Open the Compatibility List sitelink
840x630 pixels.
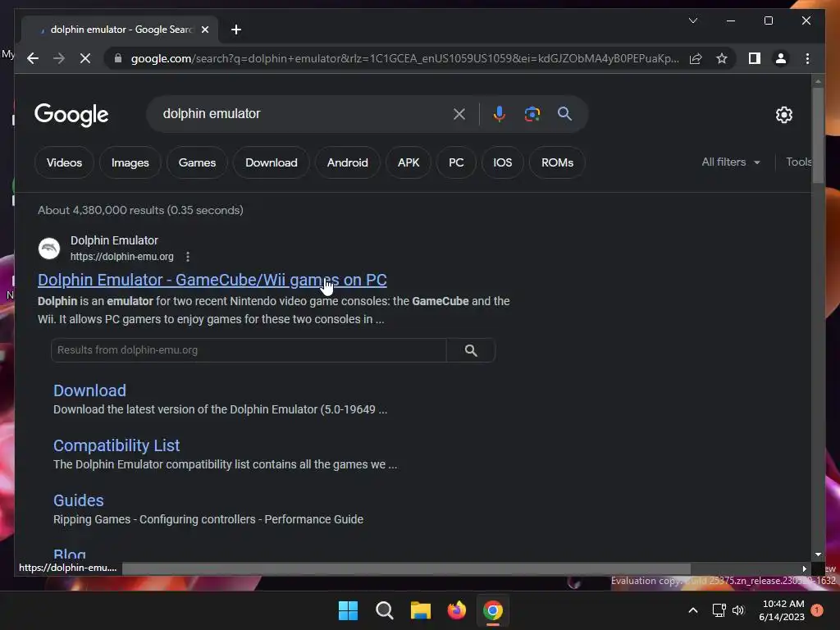pyautogui.click(x=116, y=445)
